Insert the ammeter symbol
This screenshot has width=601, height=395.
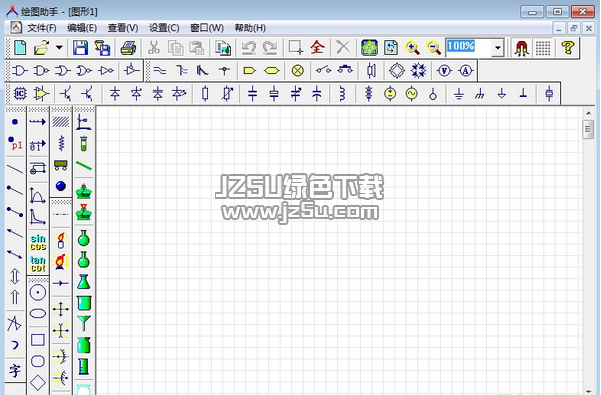point(466,70)
